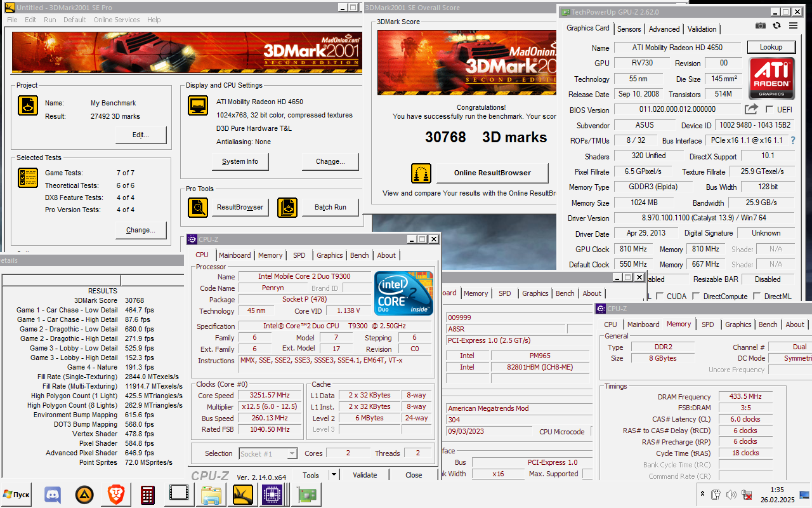
Task: Switch to the Advanced tab in GPU-Z
Action: [664, 29]
